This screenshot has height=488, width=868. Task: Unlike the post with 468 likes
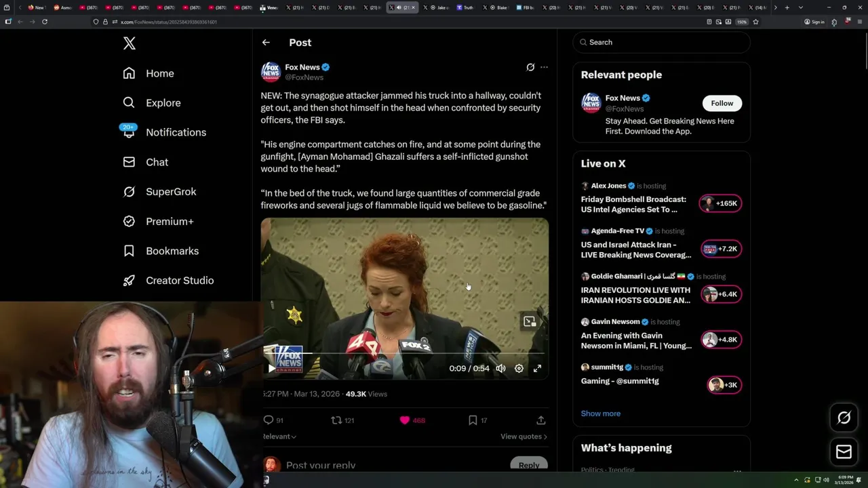(x=412, y=420)
